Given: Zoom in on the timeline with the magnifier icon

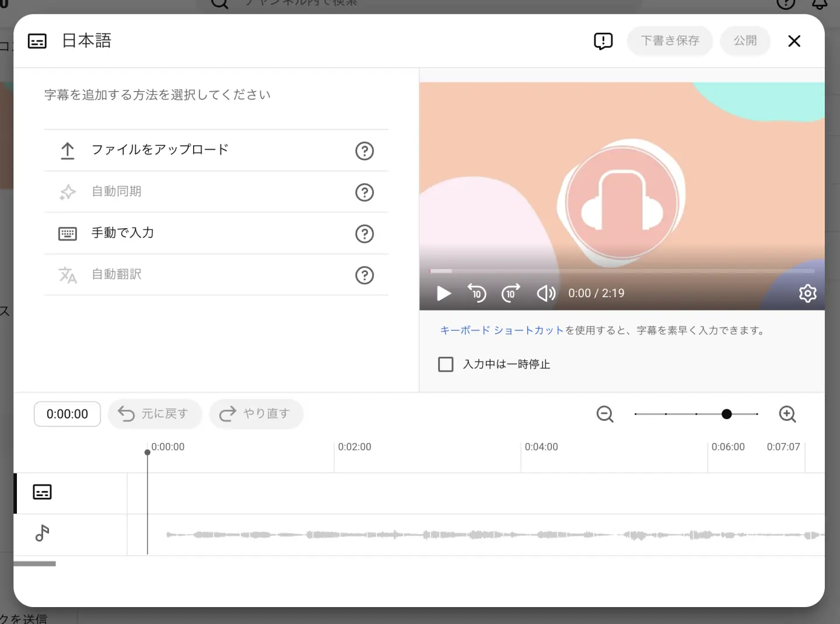Looking at the screenshot, I should [x=787, y=414].
